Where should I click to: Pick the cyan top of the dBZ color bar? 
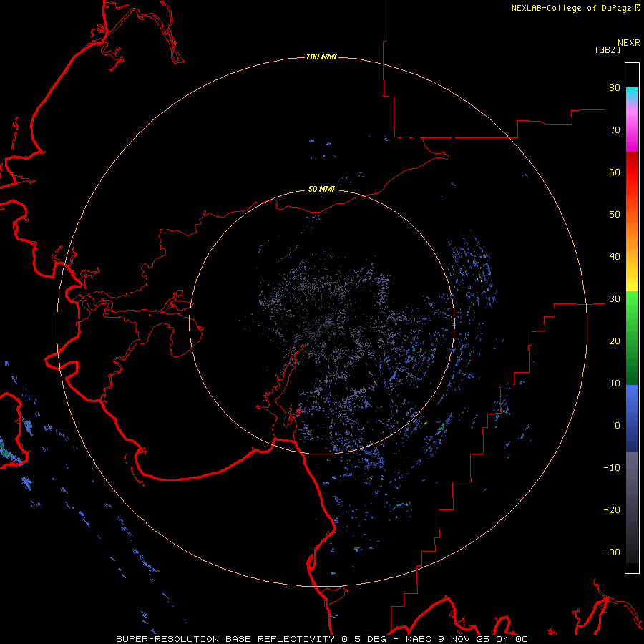coord(632,94)
